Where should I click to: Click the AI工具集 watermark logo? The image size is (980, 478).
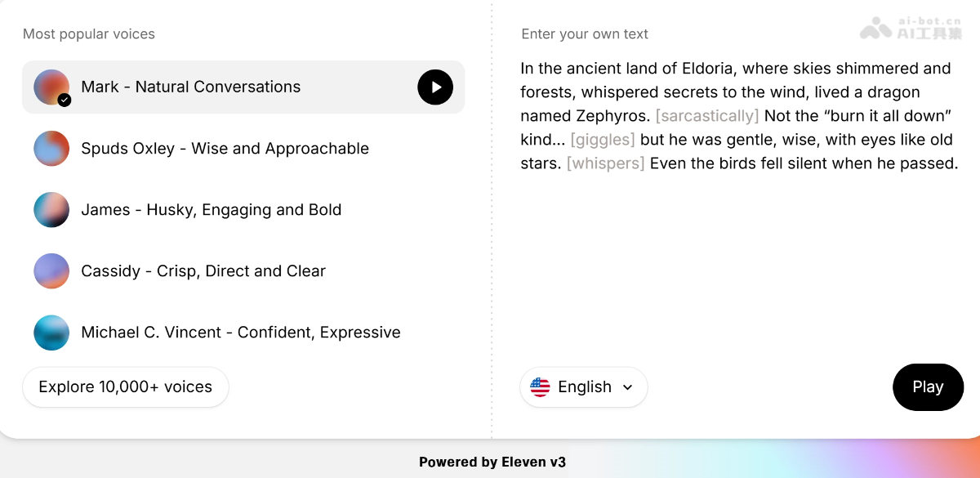pyautogui.click(x=909, y=27)
